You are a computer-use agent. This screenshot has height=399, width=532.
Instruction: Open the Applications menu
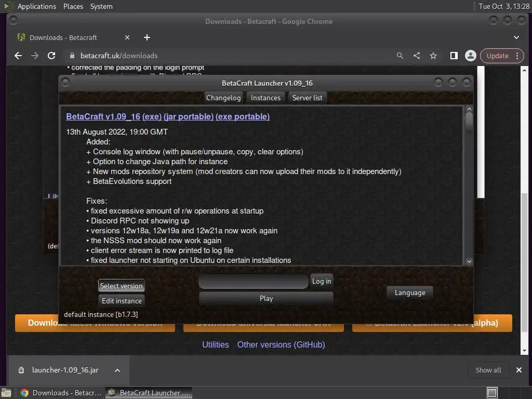pos(37,6)
